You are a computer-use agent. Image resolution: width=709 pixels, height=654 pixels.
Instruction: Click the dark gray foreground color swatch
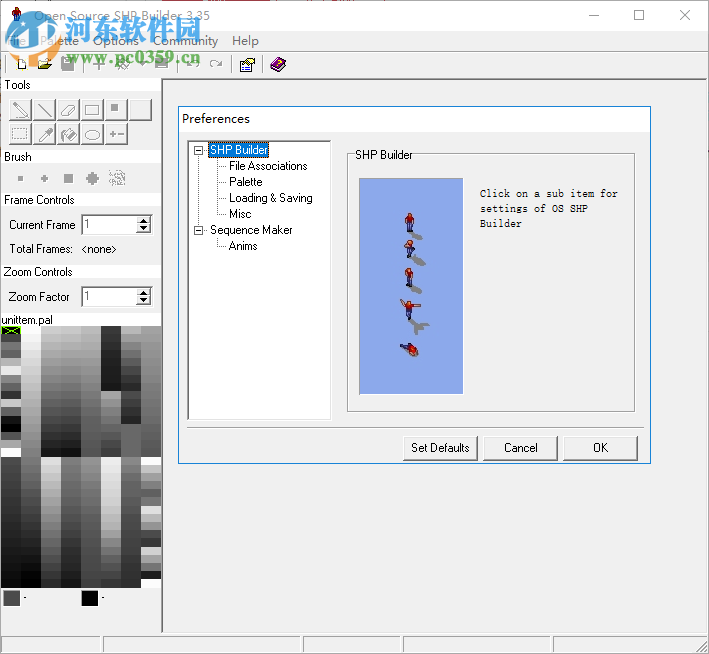(x=12, y=598)
